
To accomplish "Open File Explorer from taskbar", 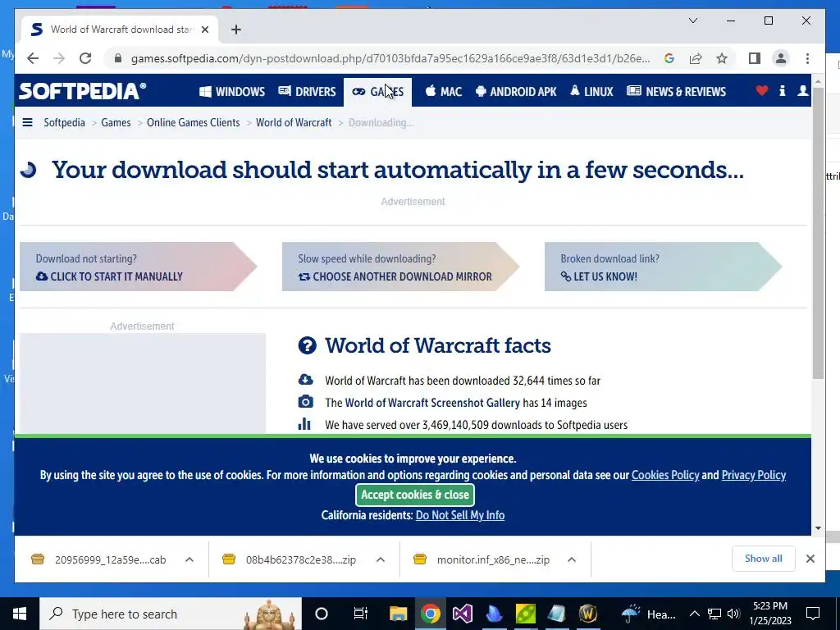I will pos(398,614).
